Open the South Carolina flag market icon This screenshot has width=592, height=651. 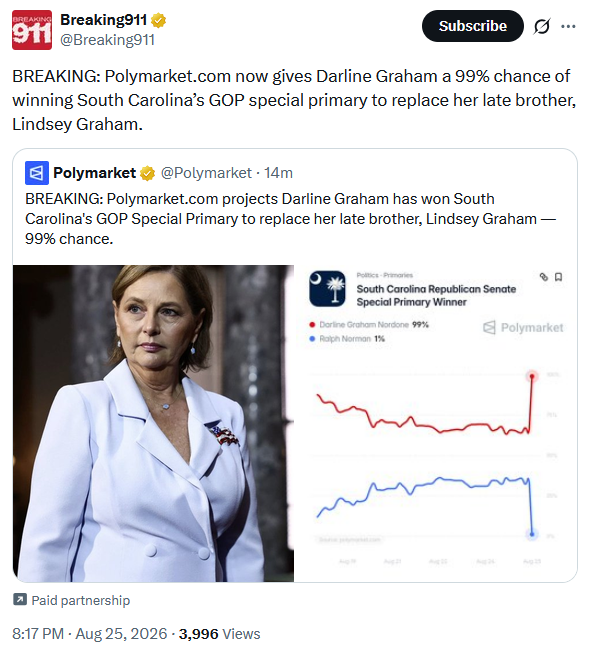327,289
